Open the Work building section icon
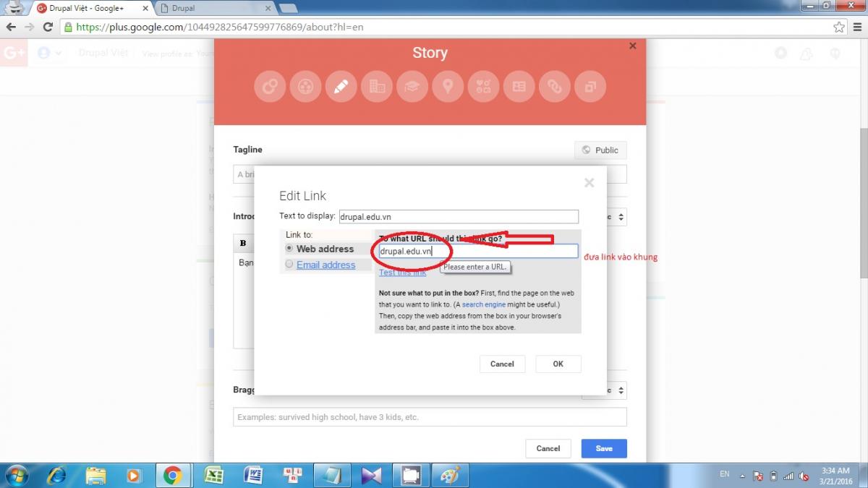The image size is (868, 488). pyautogui.click(x=377, y=87)
